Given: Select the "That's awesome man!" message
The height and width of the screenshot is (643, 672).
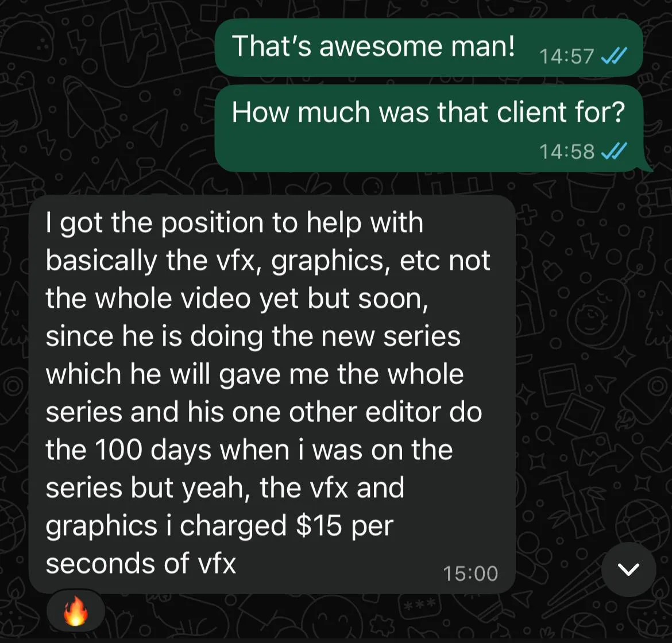Looking at the screenshot, I should tap(428, 48).
